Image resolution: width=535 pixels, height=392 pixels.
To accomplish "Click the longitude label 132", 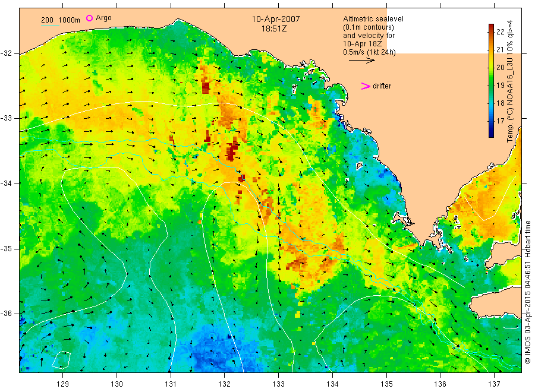I will pos(225,384).
